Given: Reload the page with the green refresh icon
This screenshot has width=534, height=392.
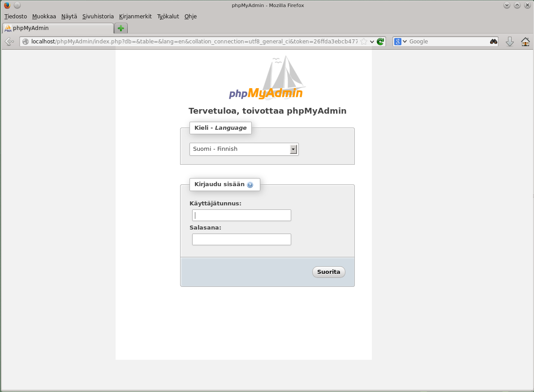Looking at the screenshot, I should (x=380, y=42).
